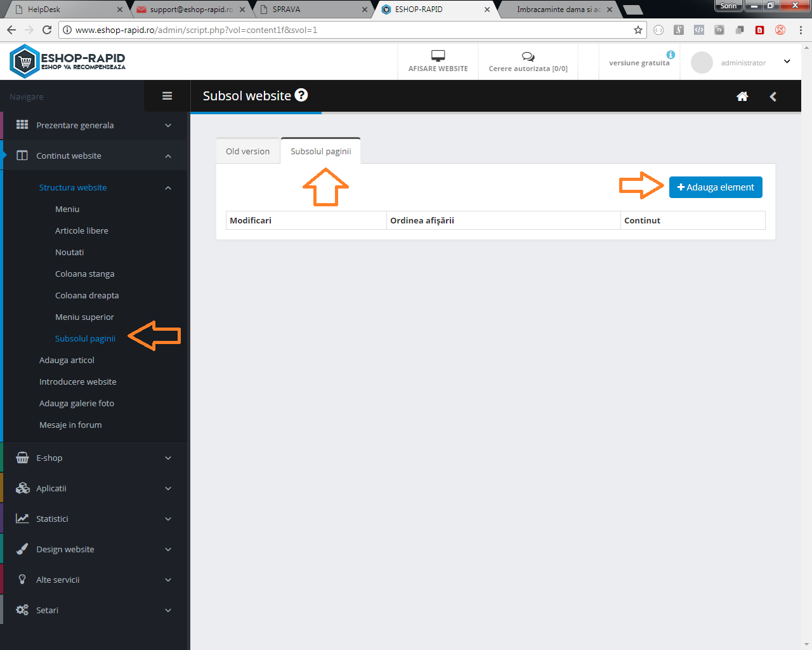Open the AFISARE WEBSITE monitor icon
The height and width of the screenshot is (650, 812).
438,56
